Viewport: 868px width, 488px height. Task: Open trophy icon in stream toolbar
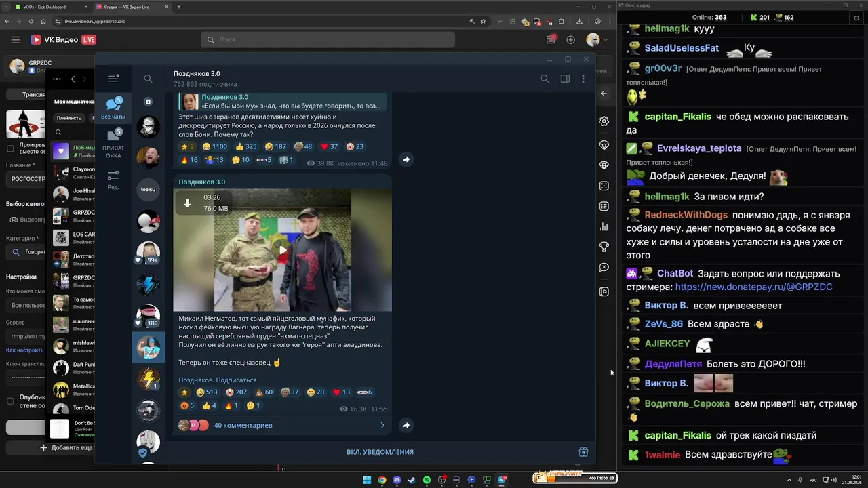click(604, 247)
